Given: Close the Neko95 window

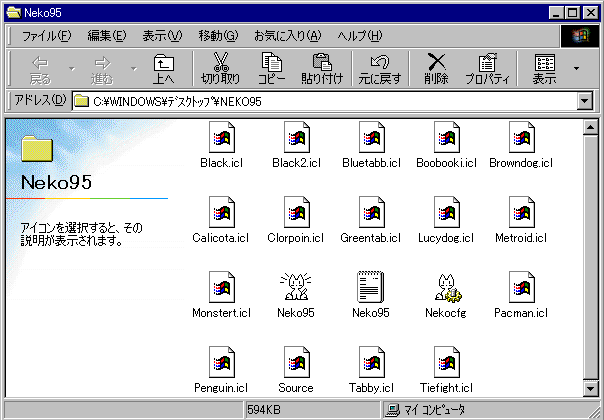Looking at the screenshot, I should pos(591,13).
